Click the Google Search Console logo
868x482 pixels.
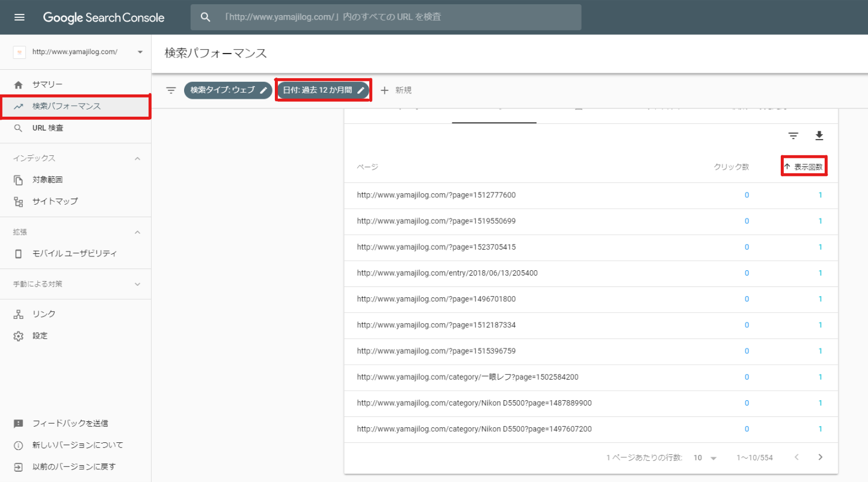(103, 17)
